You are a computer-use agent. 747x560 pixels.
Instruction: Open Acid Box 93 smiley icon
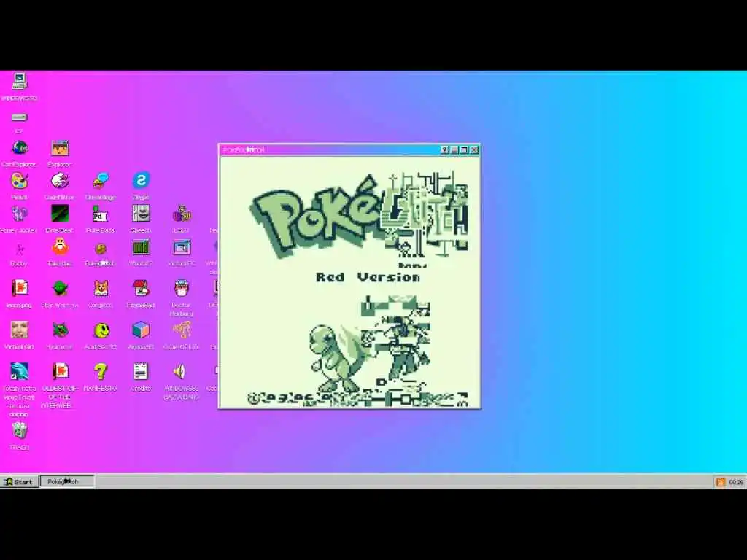101,330
